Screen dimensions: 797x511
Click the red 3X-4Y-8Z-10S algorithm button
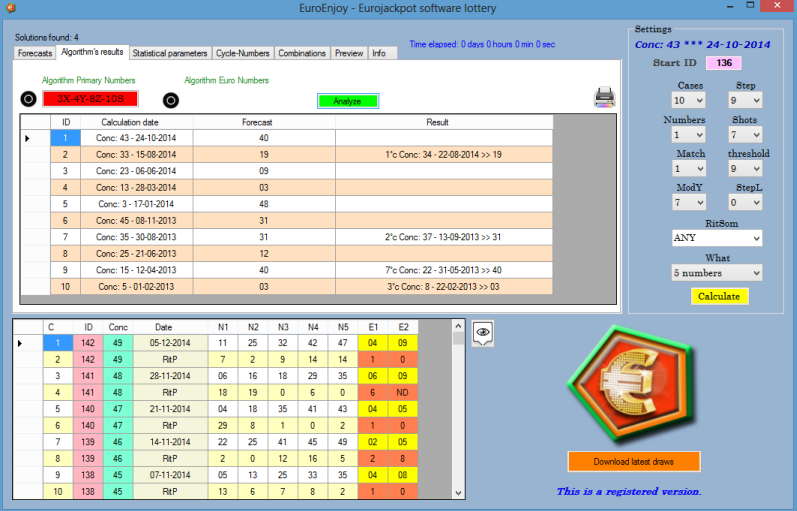[90, 99]
